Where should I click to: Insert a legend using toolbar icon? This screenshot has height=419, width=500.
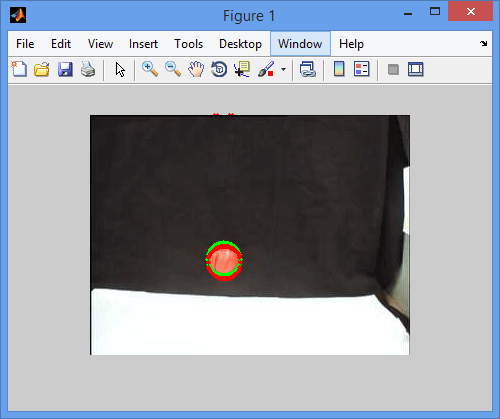[362, 69]
